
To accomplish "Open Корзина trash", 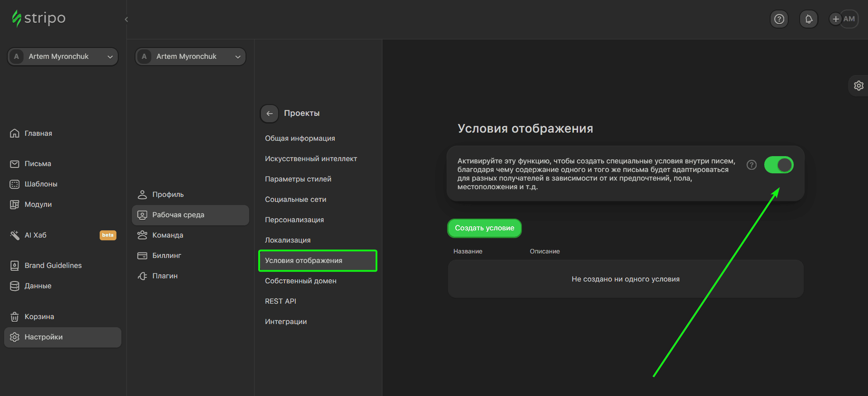I will 39,317.
